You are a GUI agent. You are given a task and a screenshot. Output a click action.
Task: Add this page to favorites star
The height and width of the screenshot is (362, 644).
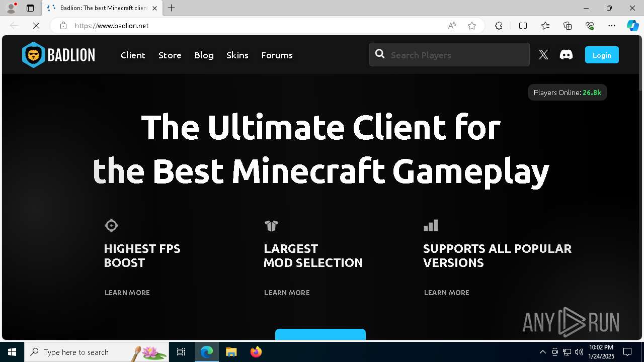pos(472,26)
